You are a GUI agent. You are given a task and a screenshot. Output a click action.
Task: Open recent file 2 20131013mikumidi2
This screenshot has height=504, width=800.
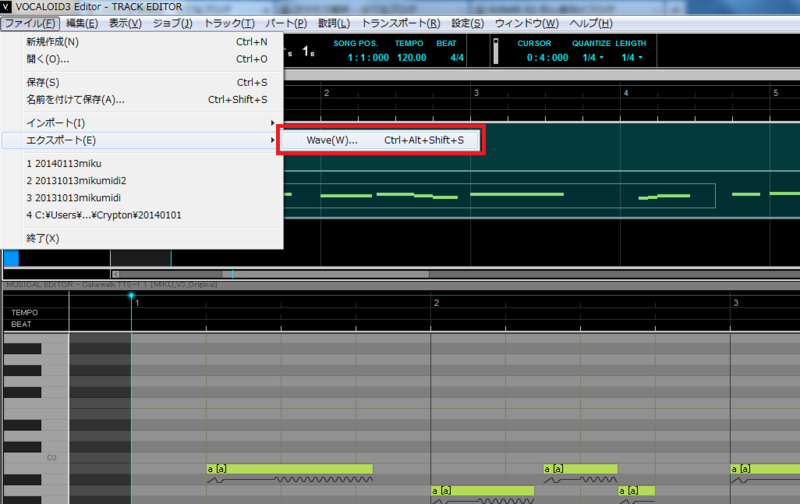(142, 181)
